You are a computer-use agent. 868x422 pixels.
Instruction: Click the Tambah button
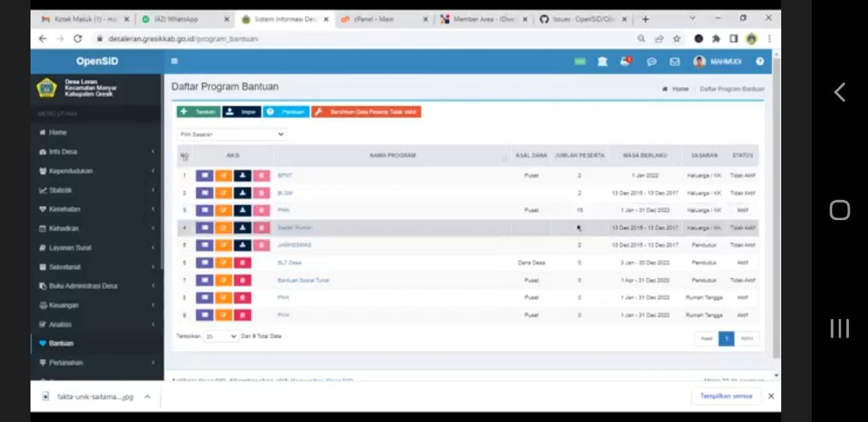click(198, 112)
